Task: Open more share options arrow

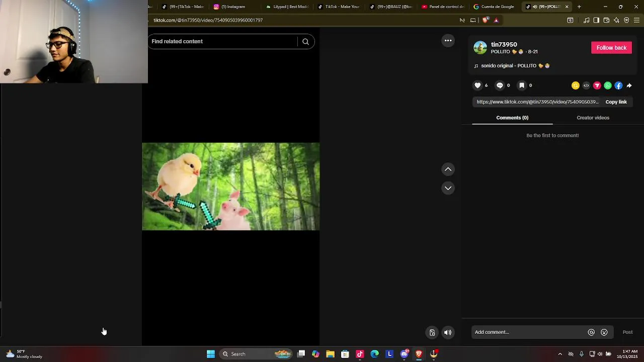Action: 629,85
